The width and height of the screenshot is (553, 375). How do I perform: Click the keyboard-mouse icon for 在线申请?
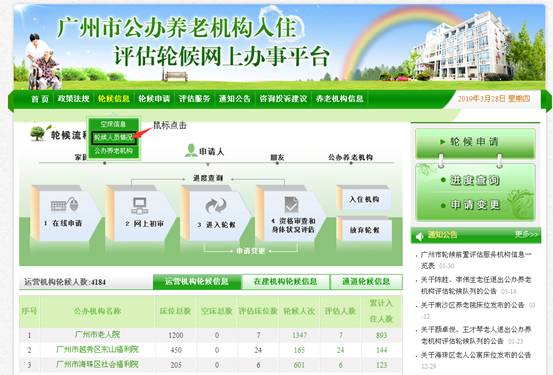65,204
